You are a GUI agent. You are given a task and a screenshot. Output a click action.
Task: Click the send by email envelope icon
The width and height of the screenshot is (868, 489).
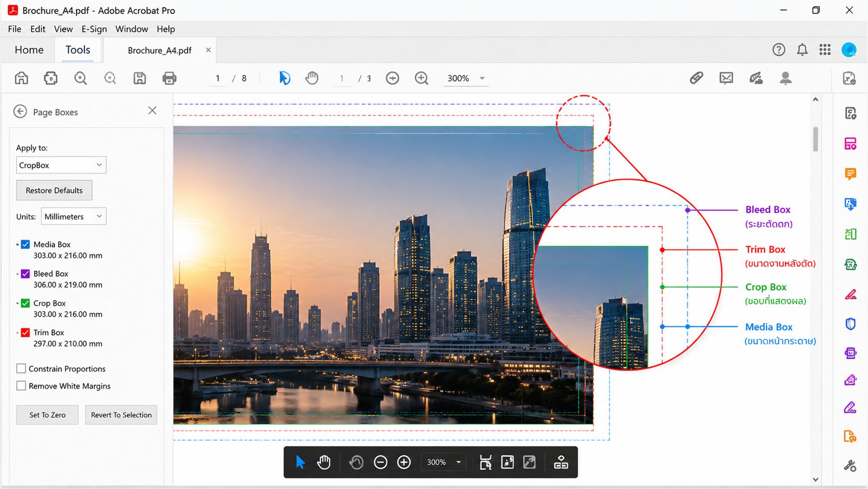coord(726,78)
